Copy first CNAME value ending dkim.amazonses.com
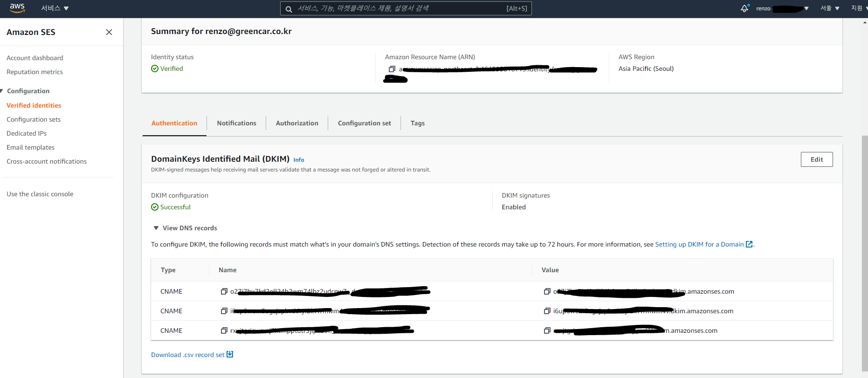Viewport: 868px width, 378px height. (547, 291)
